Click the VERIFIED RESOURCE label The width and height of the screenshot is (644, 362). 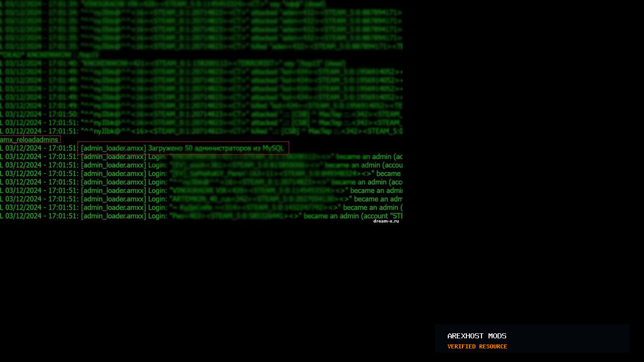[x=477, y=346]
